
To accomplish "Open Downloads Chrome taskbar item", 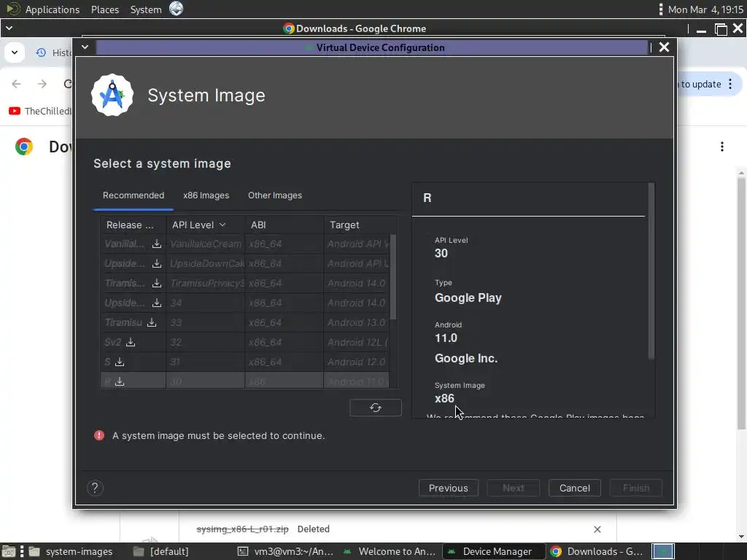I will [x=597, y=551].
